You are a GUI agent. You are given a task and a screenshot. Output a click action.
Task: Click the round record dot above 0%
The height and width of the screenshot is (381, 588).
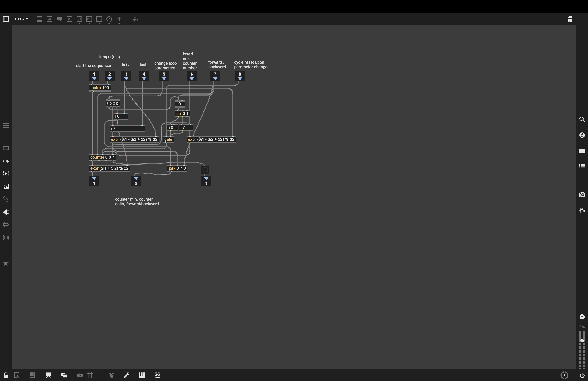tap(582, 317)
